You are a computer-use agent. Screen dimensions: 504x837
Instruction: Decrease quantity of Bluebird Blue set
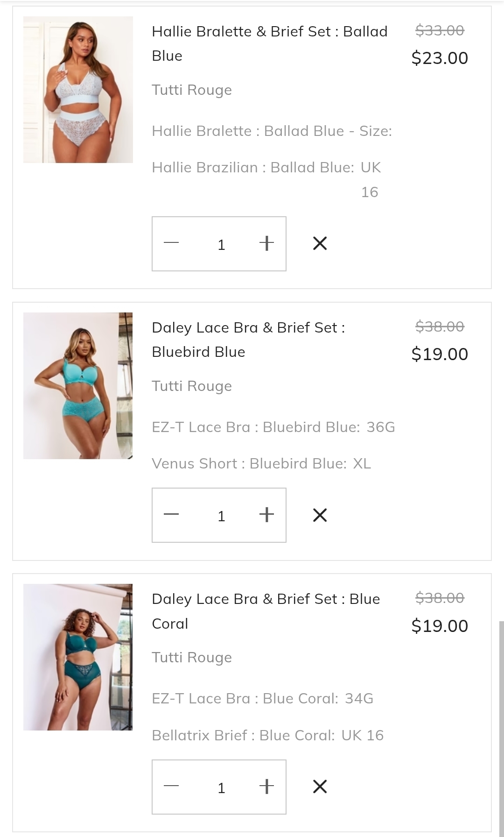coord(171,515)
